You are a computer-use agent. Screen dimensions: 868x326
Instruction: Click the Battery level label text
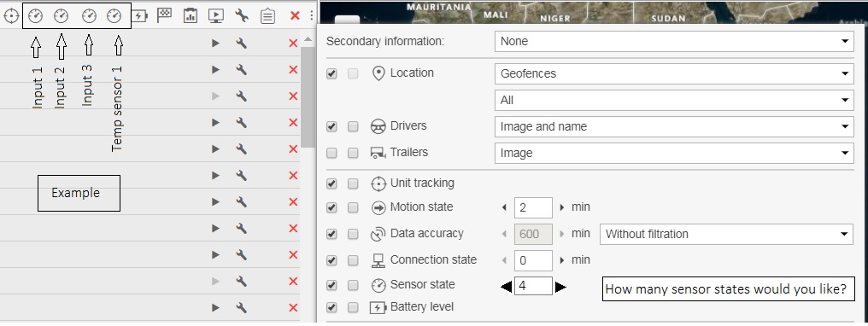pyautogui.click(x=422, y=306)
